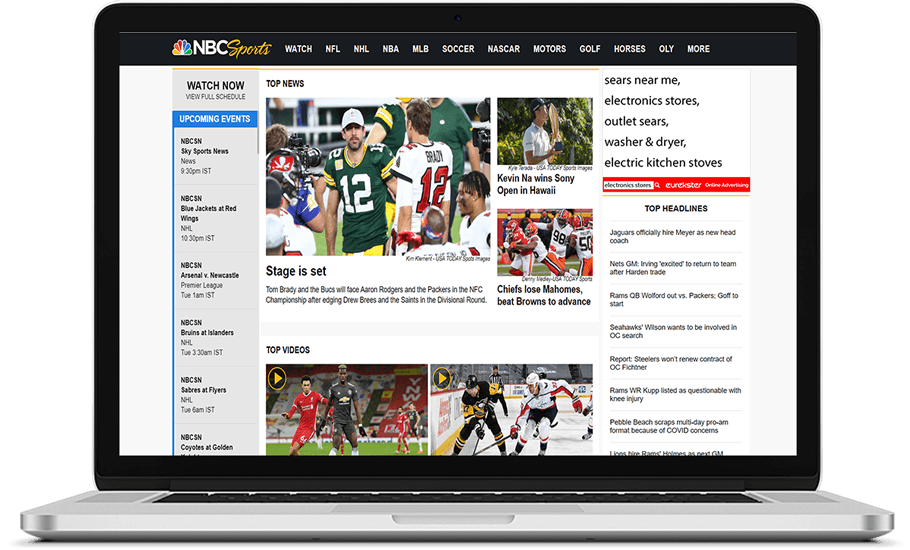The image size is (910, 550).
Task: Play the soccer match top video
Action: [346, 410]
